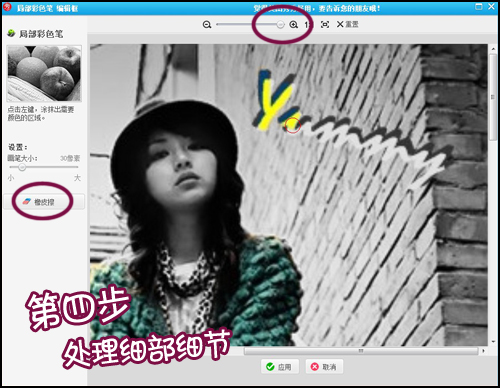Click the 30像素 brush size value
Image resolution: width=500 pixels, height=388 pixels.
[x=70, y=158]
